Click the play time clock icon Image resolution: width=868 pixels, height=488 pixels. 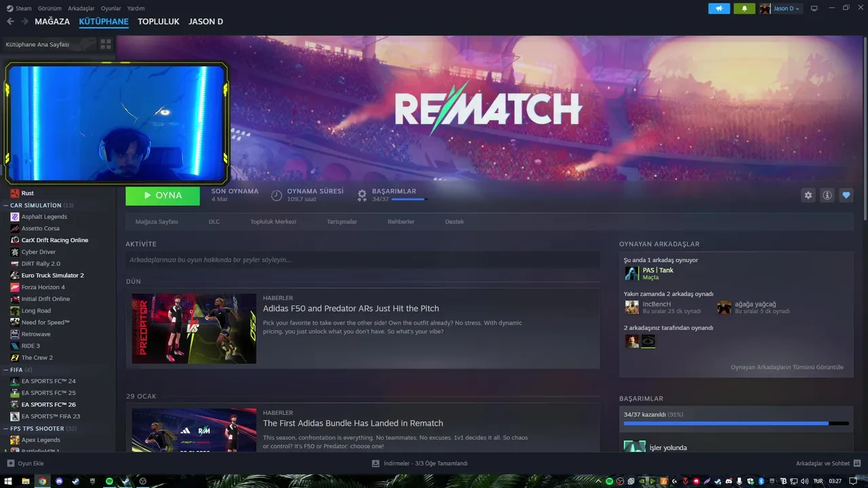tap(277, 195)
